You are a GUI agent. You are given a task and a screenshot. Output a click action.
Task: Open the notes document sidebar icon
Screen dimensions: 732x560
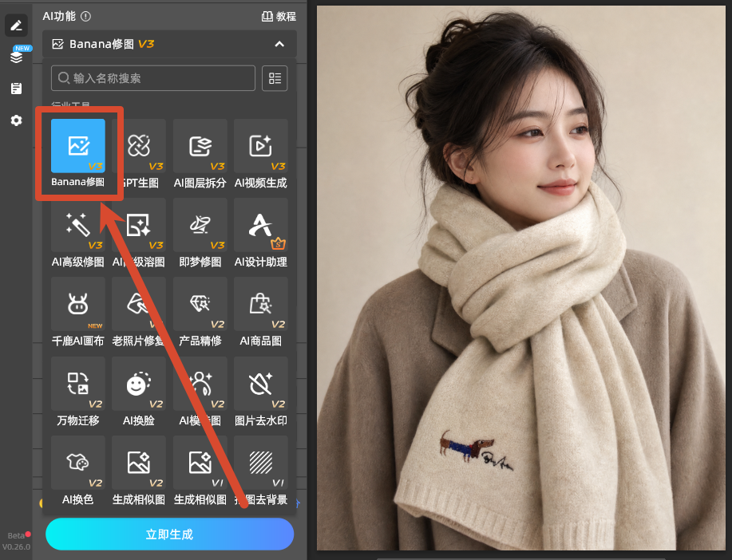(x=16, y=89)
